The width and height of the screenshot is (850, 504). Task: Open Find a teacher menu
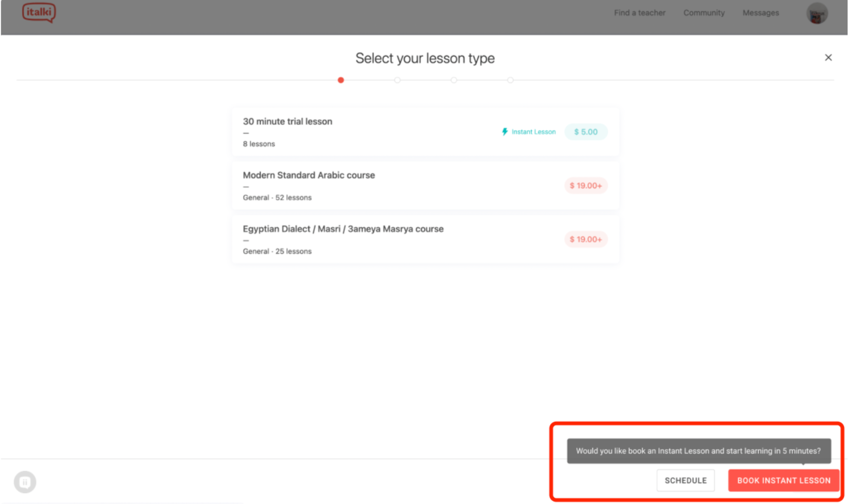pyautogui.click(x=639, y=13)
